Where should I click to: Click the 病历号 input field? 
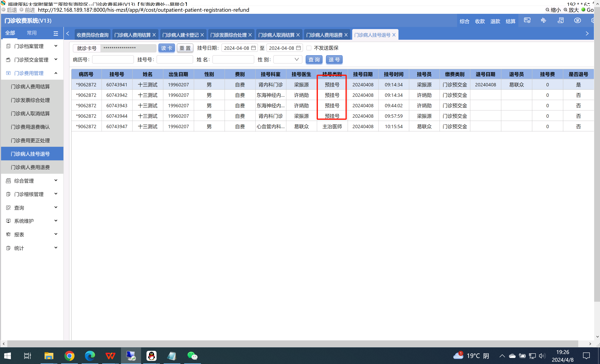pyautogui.click(x=113, y=60)
